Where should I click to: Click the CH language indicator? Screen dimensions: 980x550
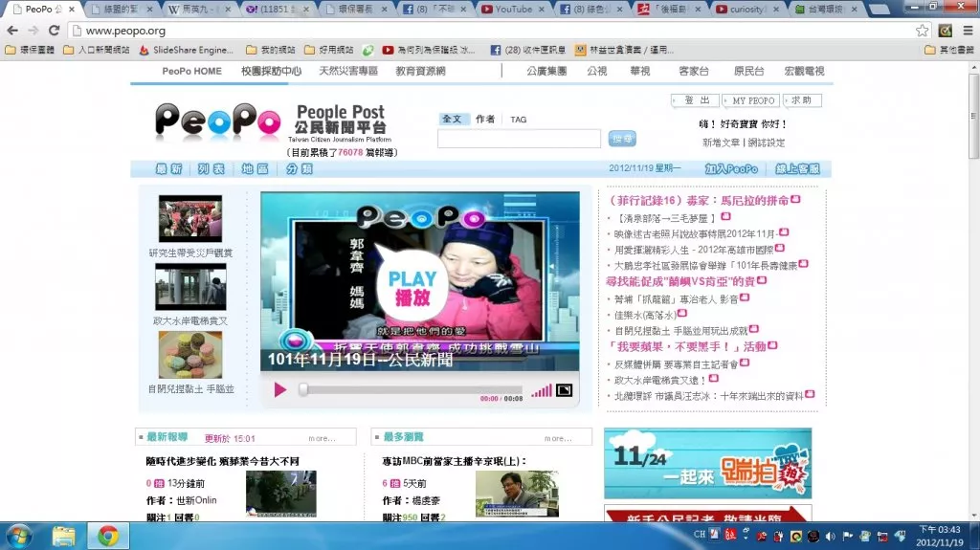700,535
